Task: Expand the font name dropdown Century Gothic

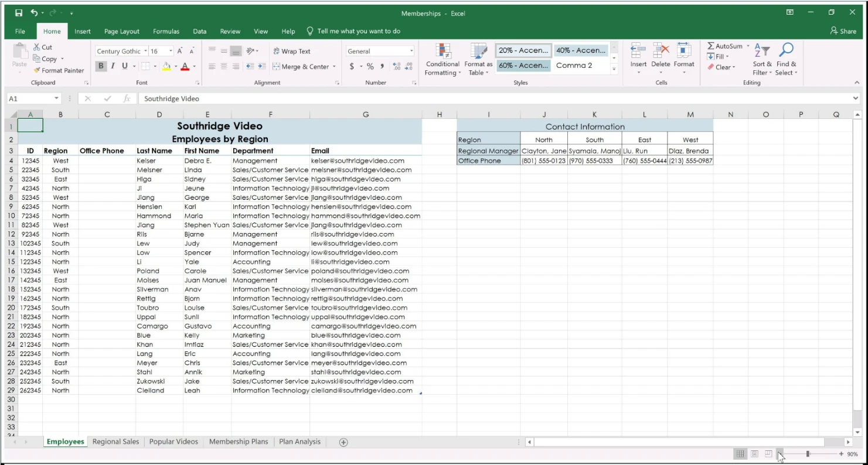Action: tap(145, 52)
